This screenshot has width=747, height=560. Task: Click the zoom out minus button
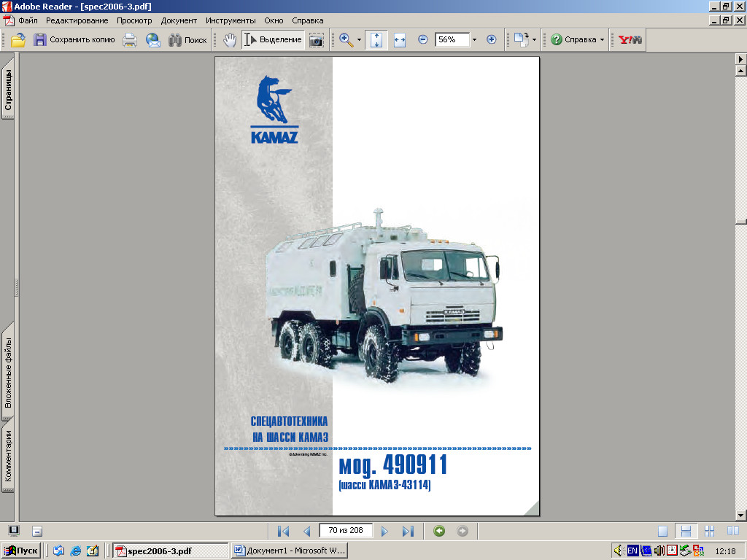click(x=422, y=39)
